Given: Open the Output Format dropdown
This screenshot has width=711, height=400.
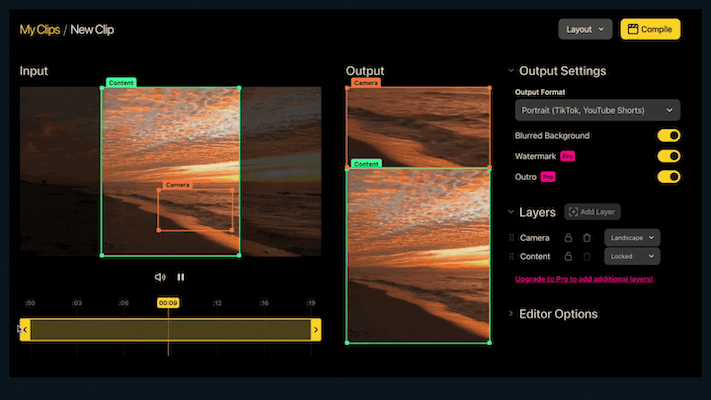Looking at the screenshot, I should point(597,110).
